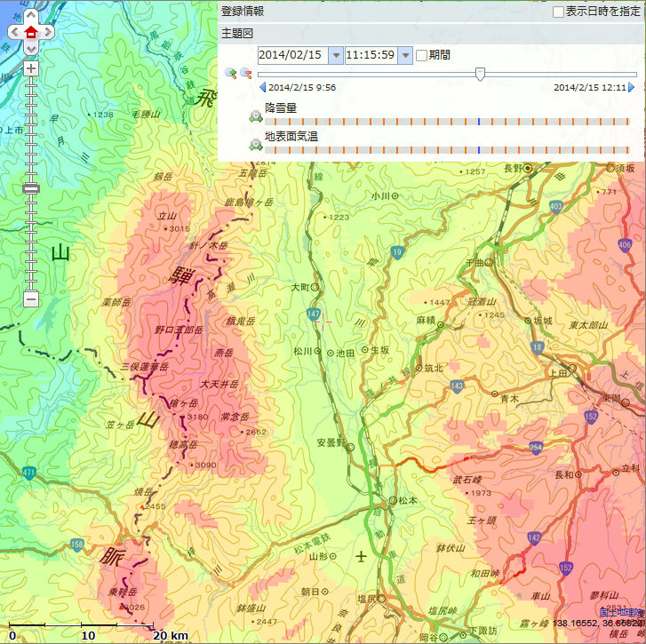646x644 pixels.
Task: Click route 19 shield on the map
Action: click(396, 253)
